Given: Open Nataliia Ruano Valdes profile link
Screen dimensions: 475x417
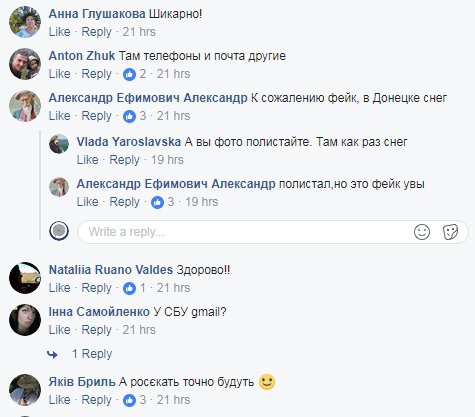Looking at the screenshot, I should coord(111,270).
